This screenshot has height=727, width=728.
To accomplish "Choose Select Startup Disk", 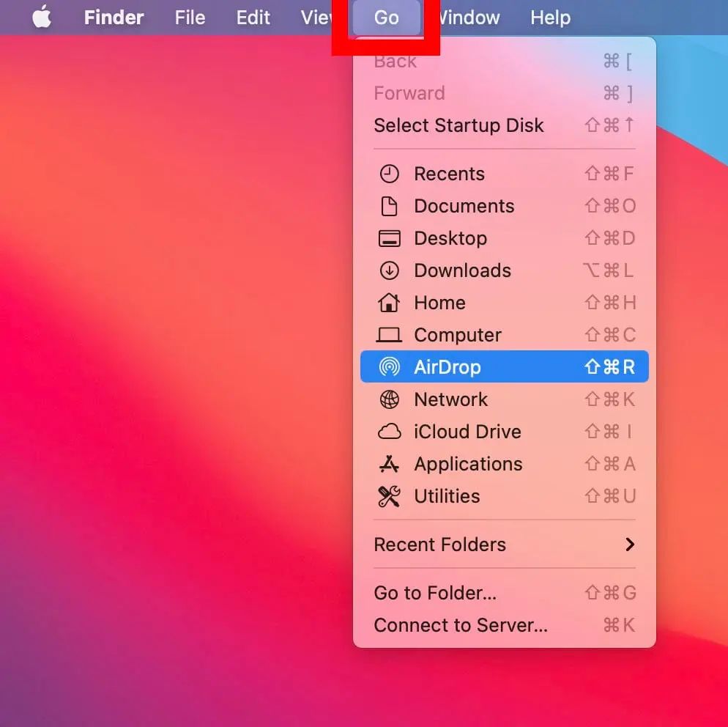I will pos(504,125).
